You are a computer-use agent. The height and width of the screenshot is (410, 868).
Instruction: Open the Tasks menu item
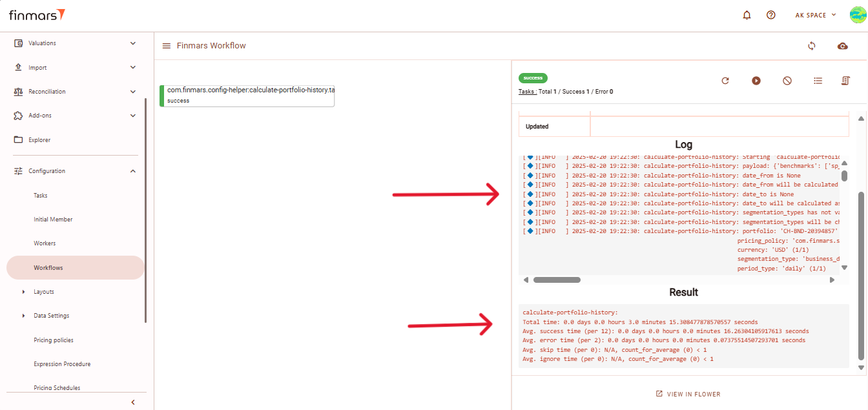click(x=41, y=195)
